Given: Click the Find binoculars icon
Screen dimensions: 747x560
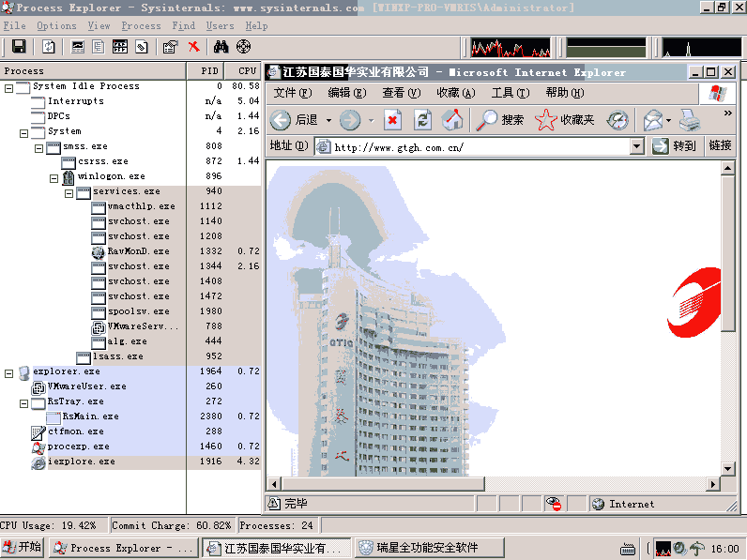Looking at the screenshot, I should pyautogui.click(x=221, y=47).
